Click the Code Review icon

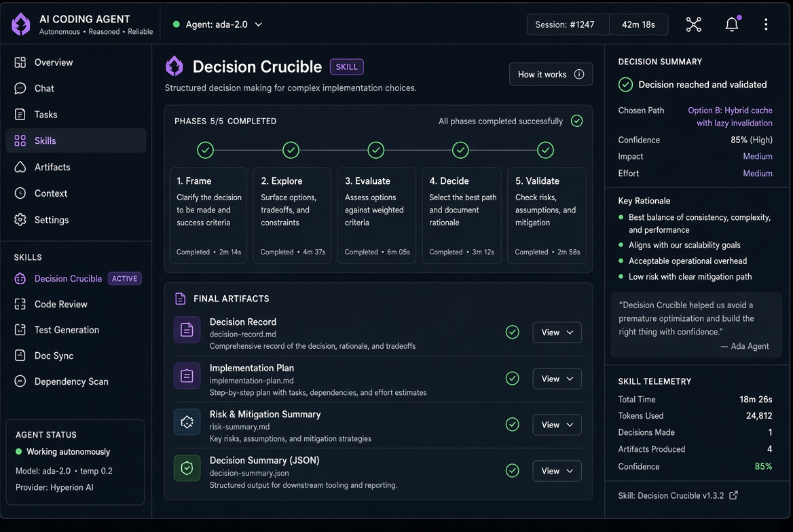(x=20, y=304)
